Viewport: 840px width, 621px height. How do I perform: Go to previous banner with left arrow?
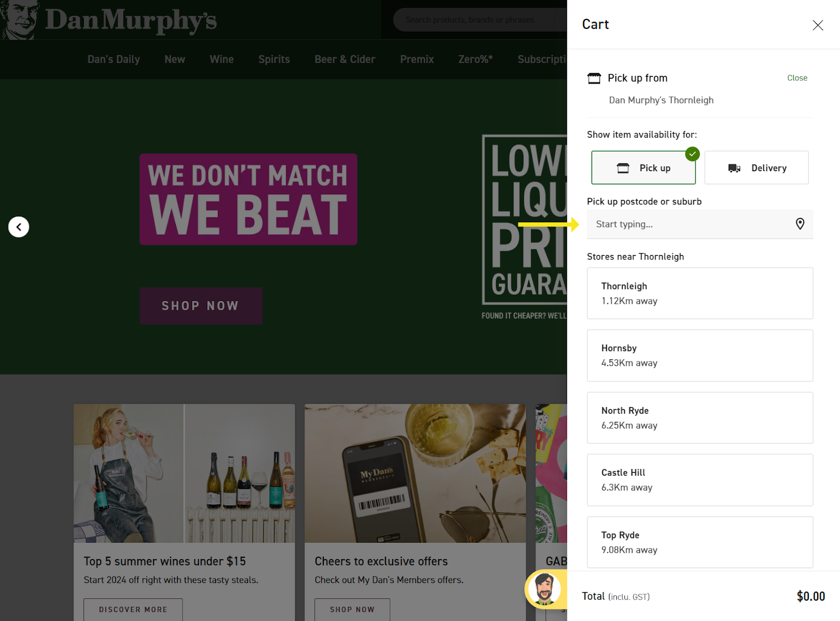(x=19, y=227)
